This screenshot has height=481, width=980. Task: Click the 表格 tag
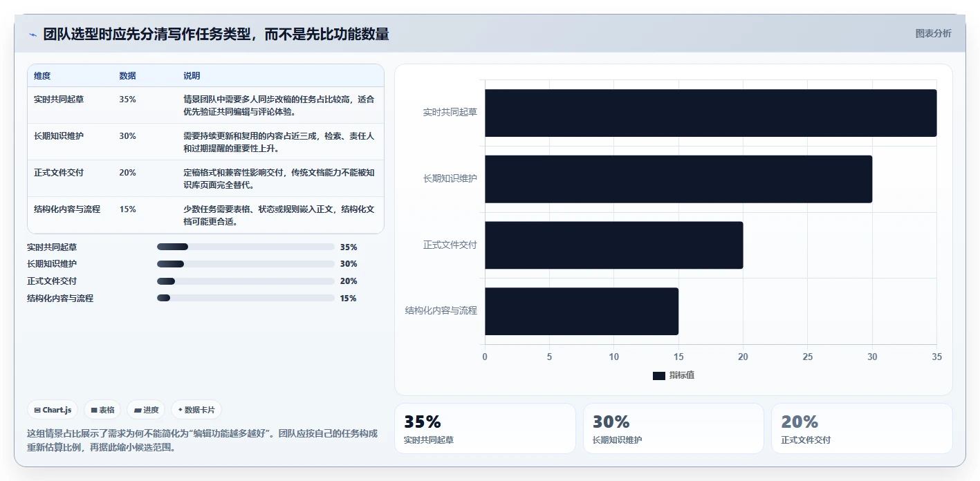pyautogui.click(x=102, y=410)
